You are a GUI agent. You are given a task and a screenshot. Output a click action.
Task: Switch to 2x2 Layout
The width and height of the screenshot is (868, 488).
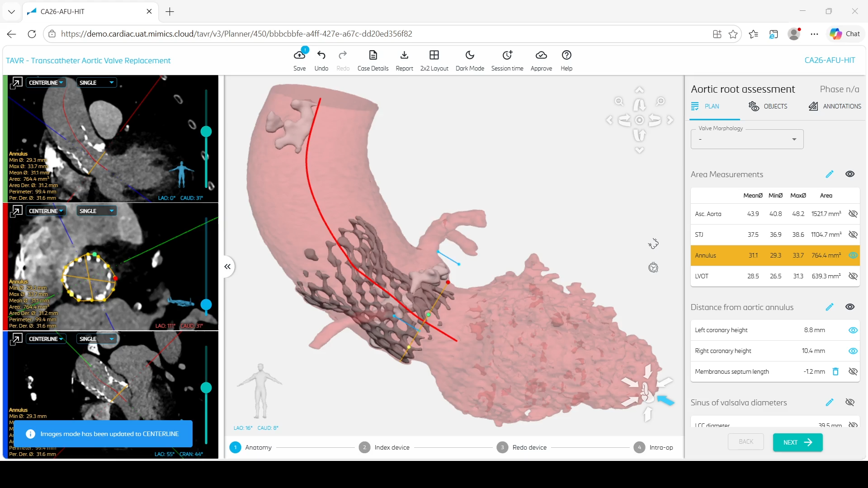(434, 55)
